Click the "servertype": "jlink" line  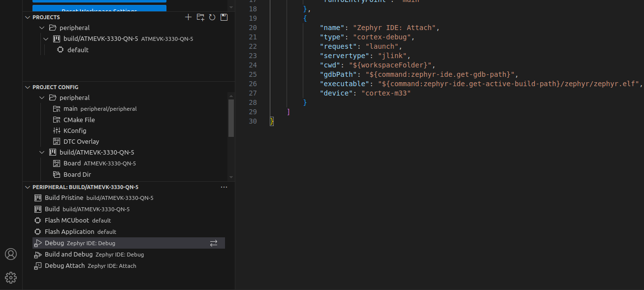point(365,56)
